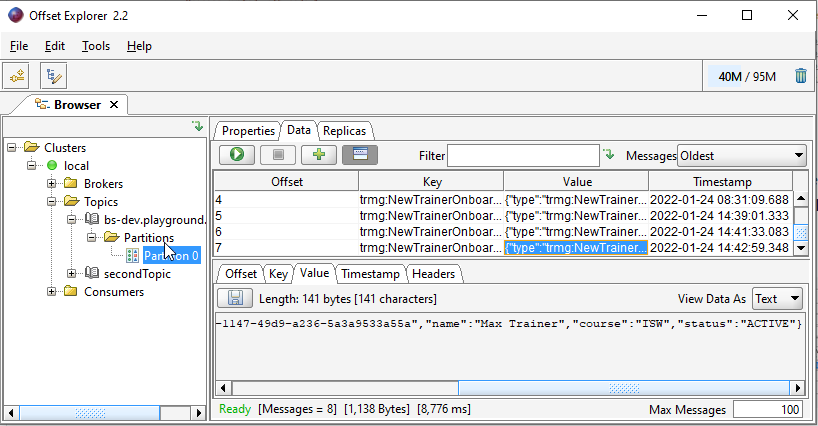Viewport: 818px width, 426px height.
Task: Toggle the detail panel view button
Action: pyautogui.click(x=360, y=154)
